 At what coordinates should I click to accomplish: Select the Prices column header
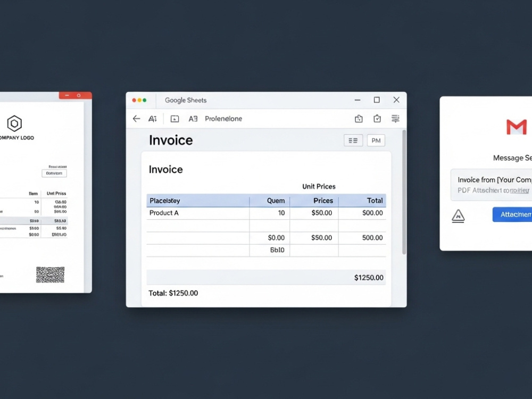pos(314,201)
